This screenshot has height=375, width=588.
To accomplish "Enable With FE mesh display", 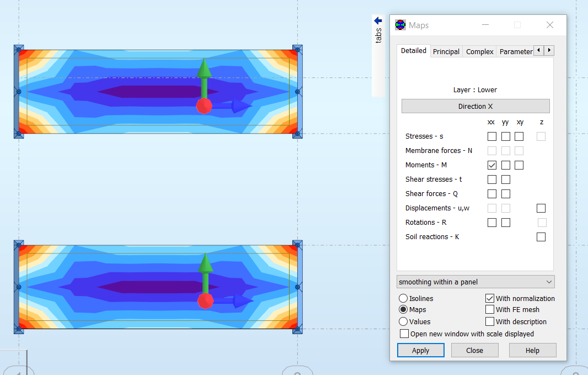I will point(489,309).
